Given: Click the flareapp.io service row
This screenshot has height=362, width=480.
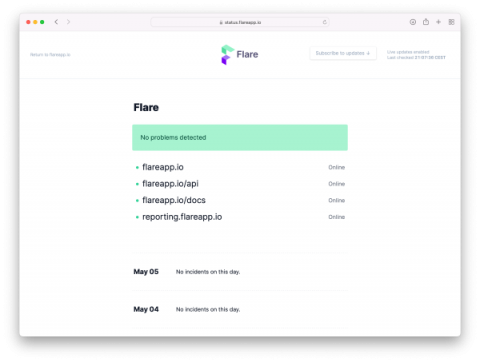Looking at the screenshot, I should (x=240, y=167).
